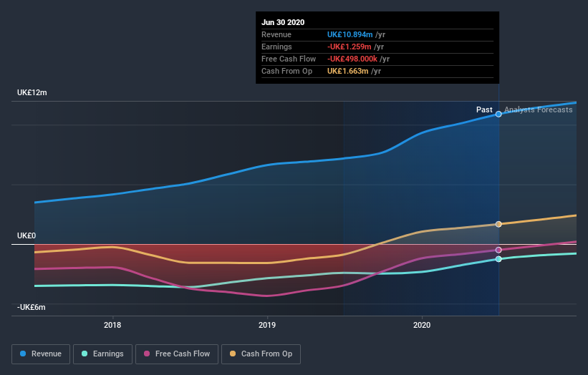This screenshot has height=375, width=588.
Task: Click the 'Earnings' row label in tooltip
Action: [x=276, y=47]
